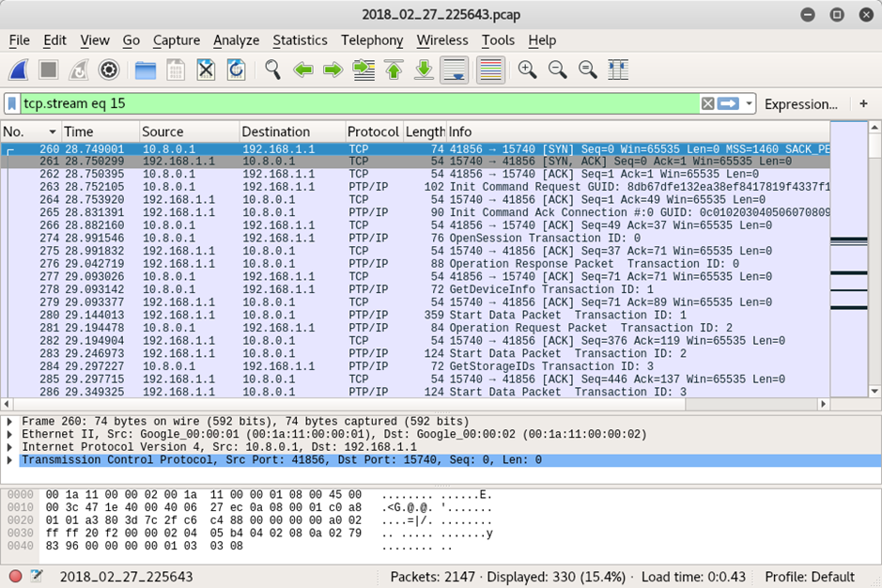Click the stop capture square icon
882x588 pixels.
(x=49, y=70)
